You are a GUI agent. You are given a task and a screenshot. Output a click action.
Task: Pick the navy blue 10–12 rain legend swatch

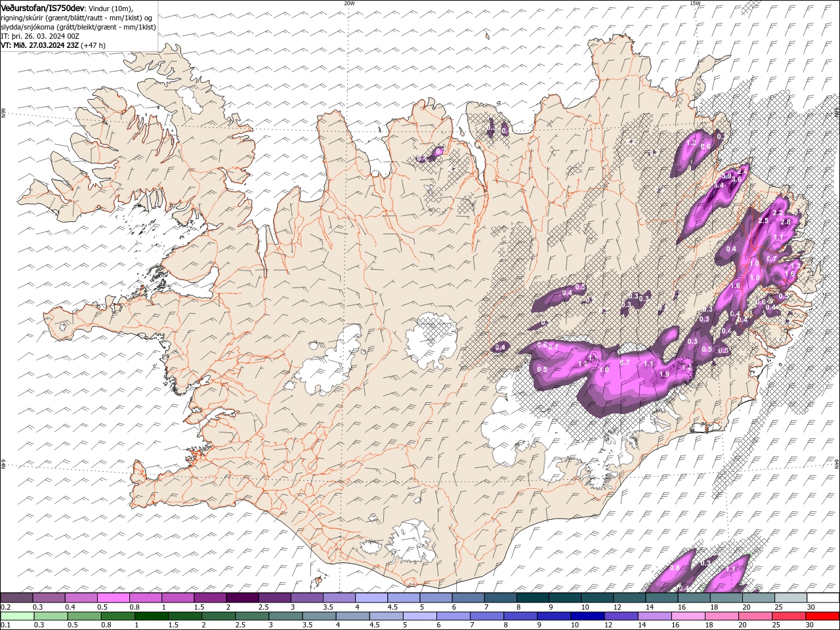pos(587,616)
